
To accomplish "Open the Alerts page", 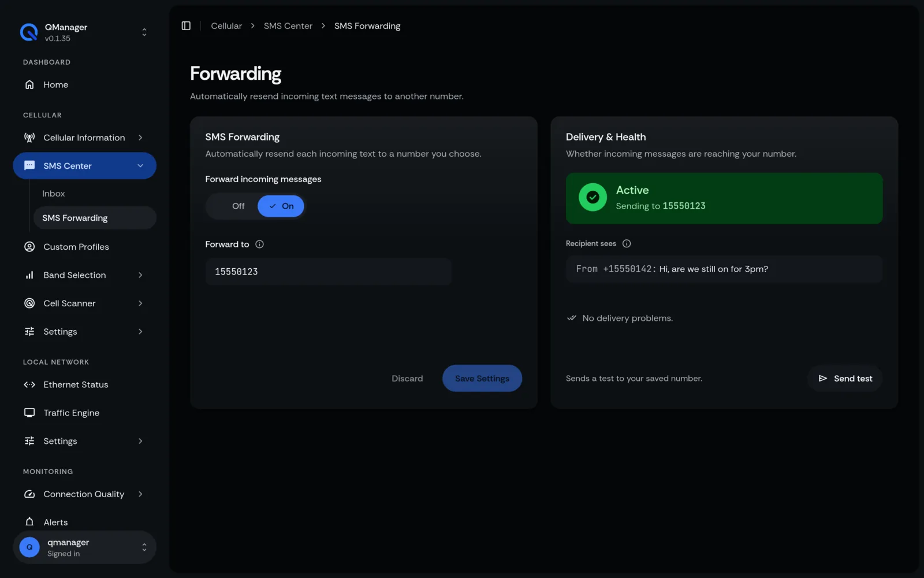I will [x=84, y=522].
